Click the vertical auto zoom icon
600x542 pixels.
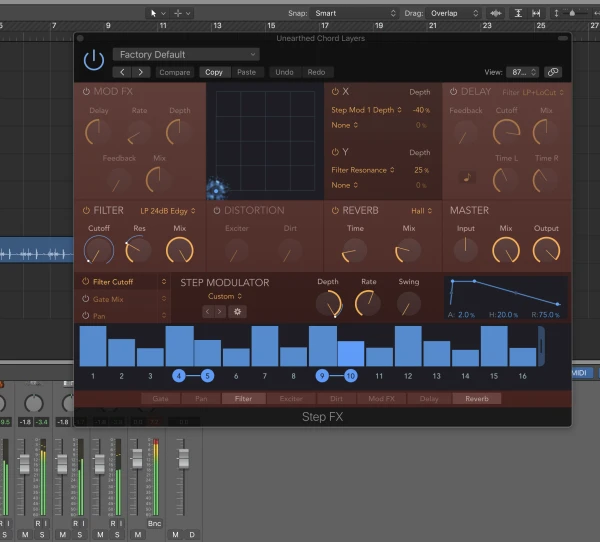(x=518, y=13)
